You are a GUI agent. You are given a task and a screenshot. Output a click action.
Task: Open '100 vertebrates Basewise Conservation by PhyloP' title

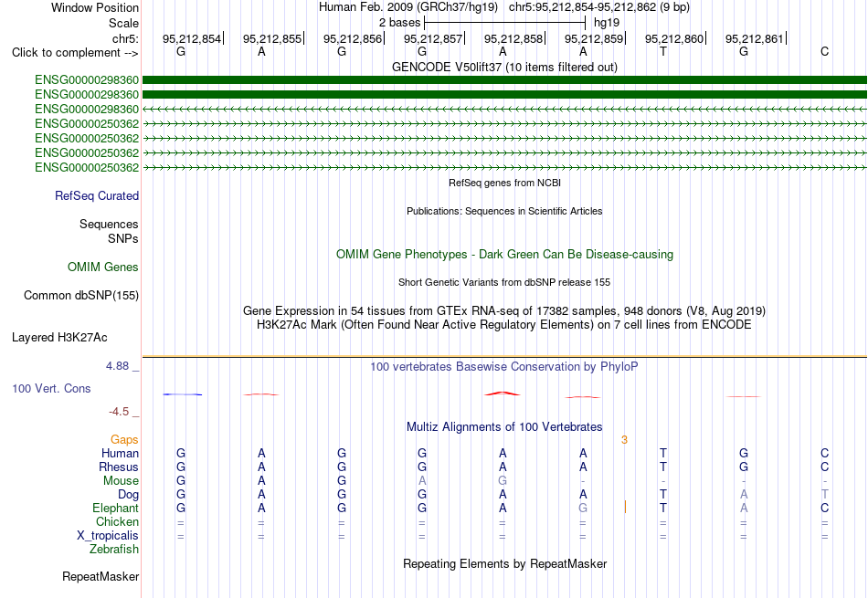[504, 367]
